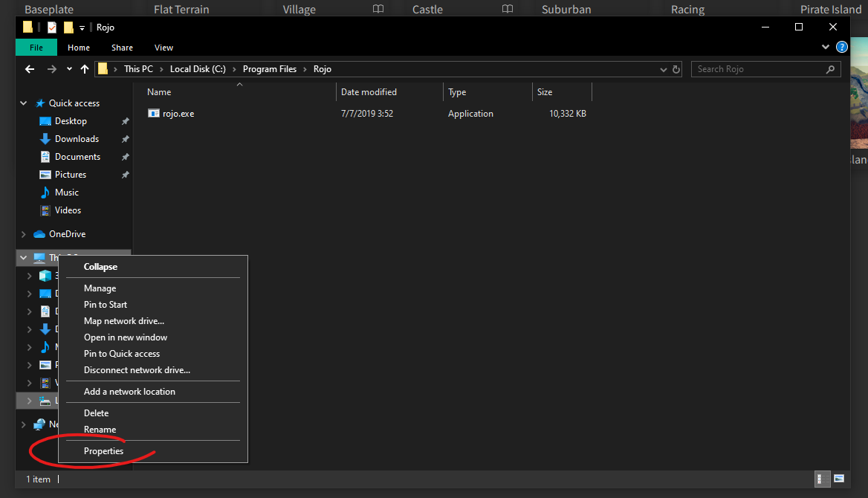
Task: Click the Music note icon under Quick access
Action: point(45,193)
